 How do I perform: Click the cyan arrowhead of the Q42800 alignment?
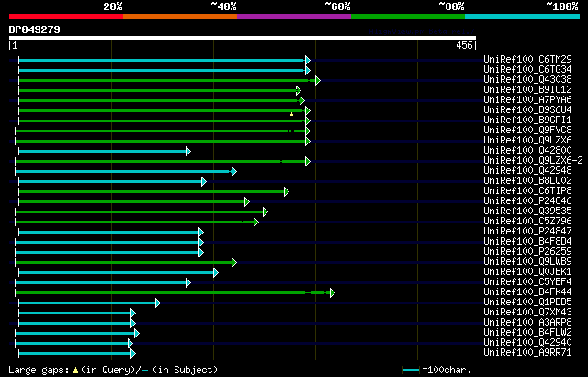point(188,151)
